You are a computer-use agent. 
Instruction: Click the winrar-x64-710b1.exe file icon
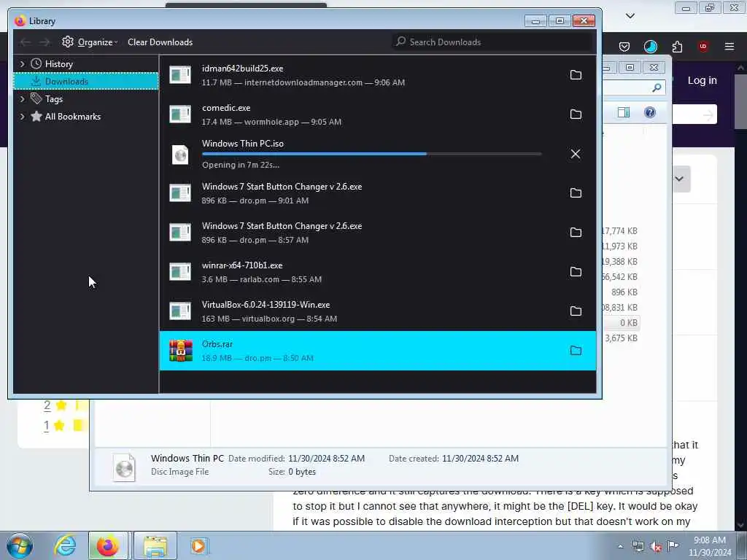180,272
